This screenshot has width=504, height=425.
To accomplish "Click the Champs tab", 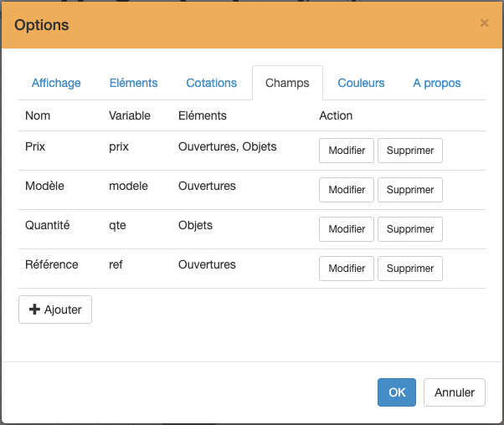I will (287, 83).
